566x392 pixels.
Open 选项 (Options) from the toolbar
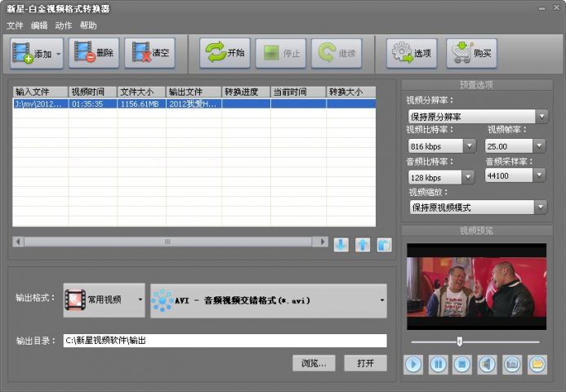coord(412,54)
